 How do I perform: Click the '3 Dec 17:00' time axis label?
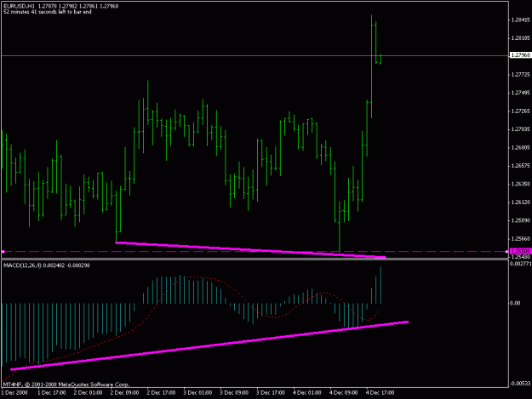(271, 393)
